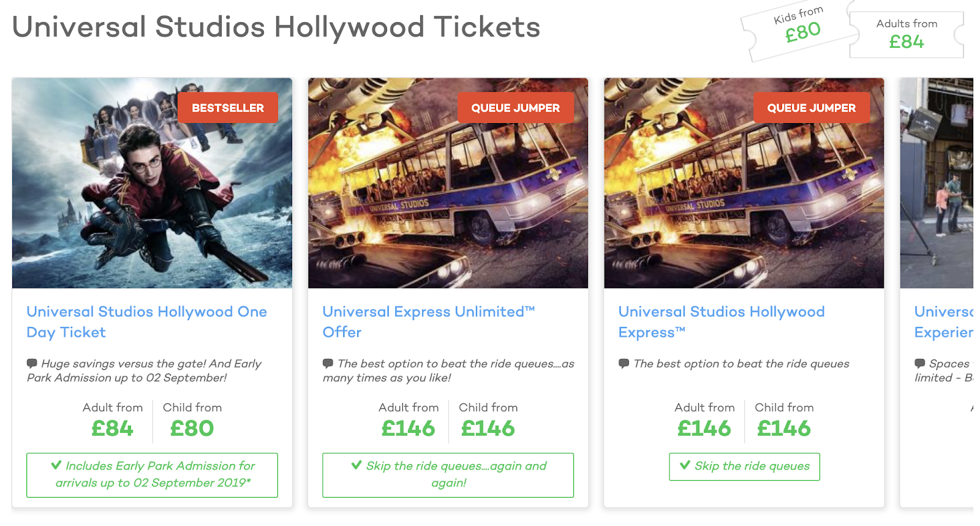This screenshot has height=526, width=980.
Task: Click speech bubble icon on Express Unlimited card
Action: [x=328, y=363]
